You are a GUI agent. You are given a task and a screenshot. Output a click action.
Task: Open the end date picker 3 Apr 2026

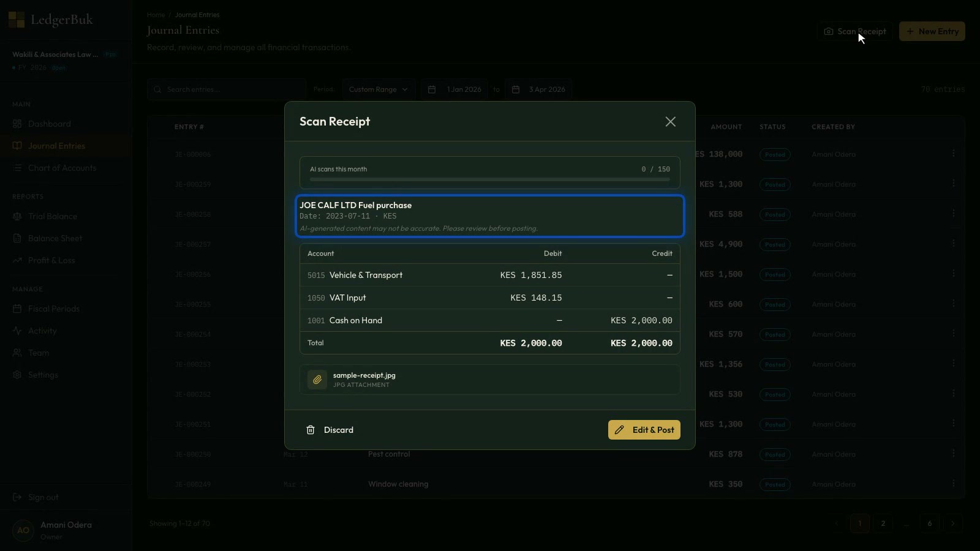click(x=540, y=89)
